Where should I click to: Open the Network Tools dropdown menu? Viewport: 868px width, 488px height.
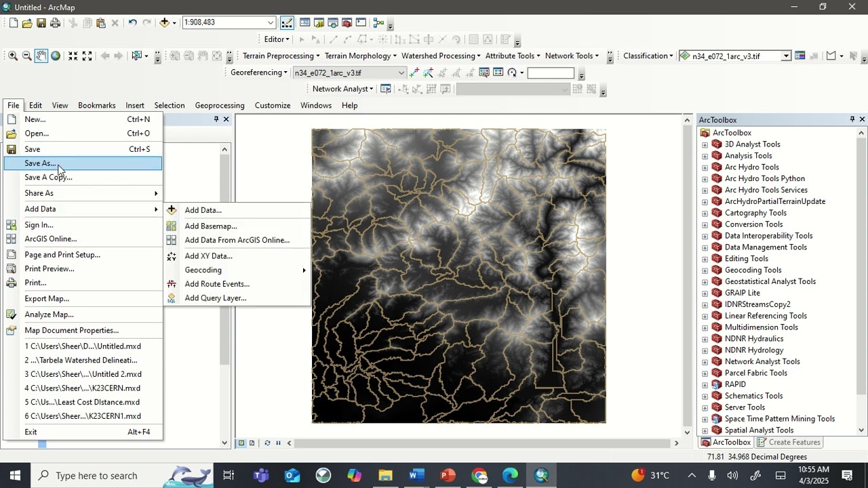pyautogui.click(x=572, y=56)
